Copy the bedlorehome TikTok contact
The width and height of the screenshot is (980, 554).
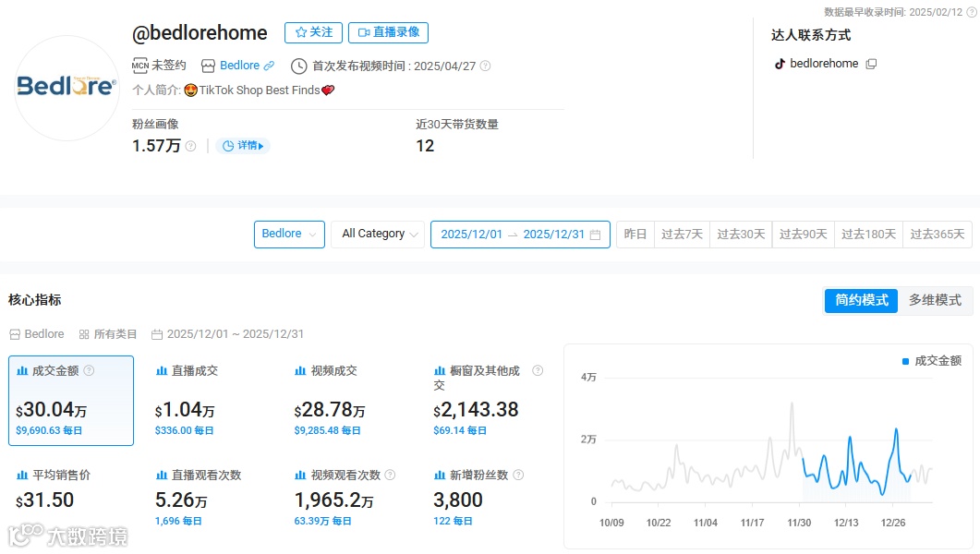click(871, 64)
